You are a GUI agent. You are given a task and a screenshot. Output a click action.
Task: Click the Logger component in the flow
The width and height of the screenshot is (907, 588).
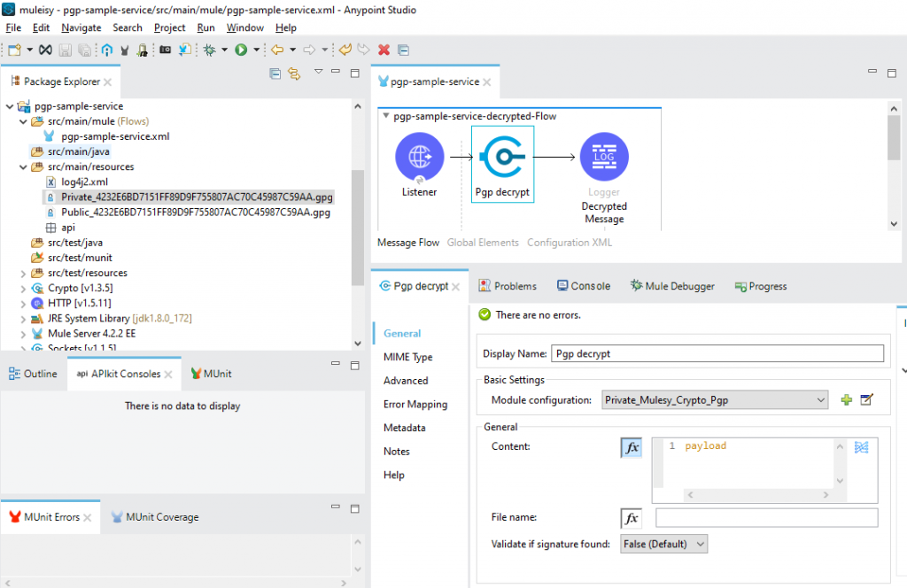(x=603, y=155)
